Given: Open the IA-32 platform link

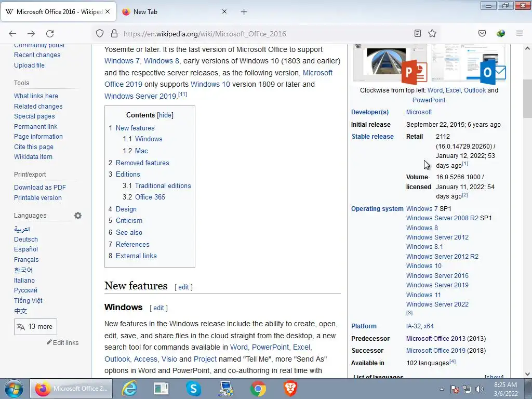Looking at the screenshot, I should click(413, 326).
